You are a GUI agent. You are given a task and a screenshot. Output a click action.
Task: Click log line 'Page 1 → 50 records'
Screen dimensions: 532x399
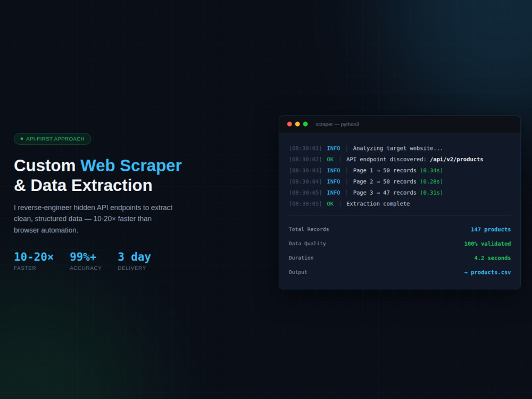(385, 171)
